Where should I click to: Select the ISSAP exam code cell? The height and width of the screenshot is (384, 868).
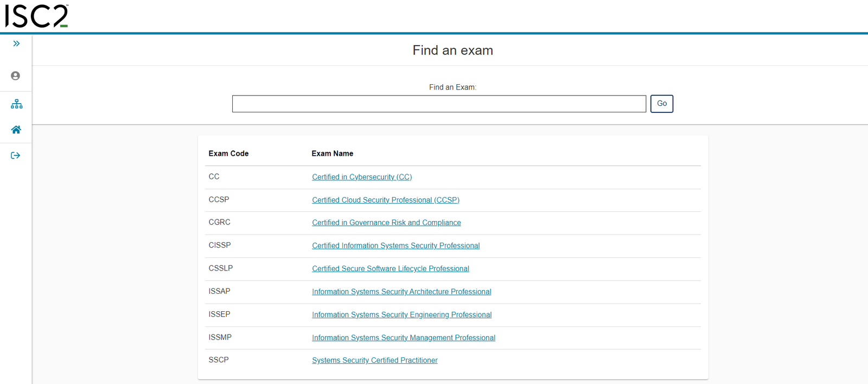tap(219, 291)
